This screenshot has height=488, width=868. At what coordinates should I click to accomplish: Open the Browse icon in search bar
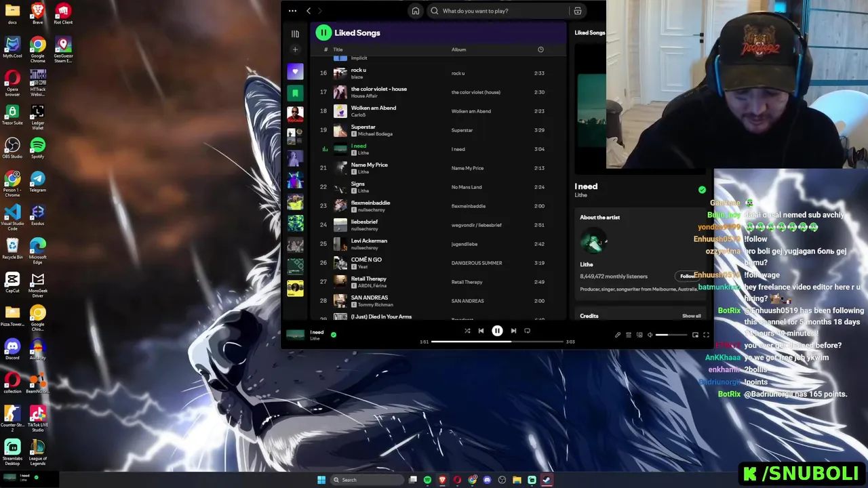pyautogui.click(x=578, y=11)
